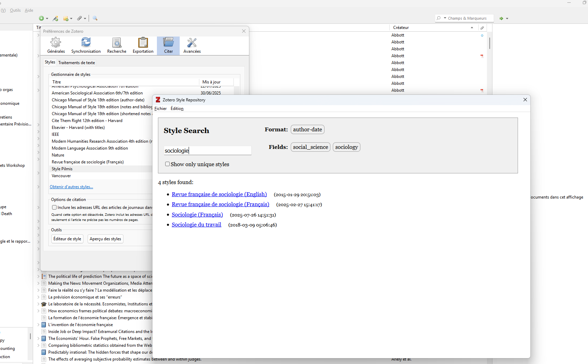Open Synchronisation preferences pane
This screenshot has width=588, height=364.
[x=86, y=45]
